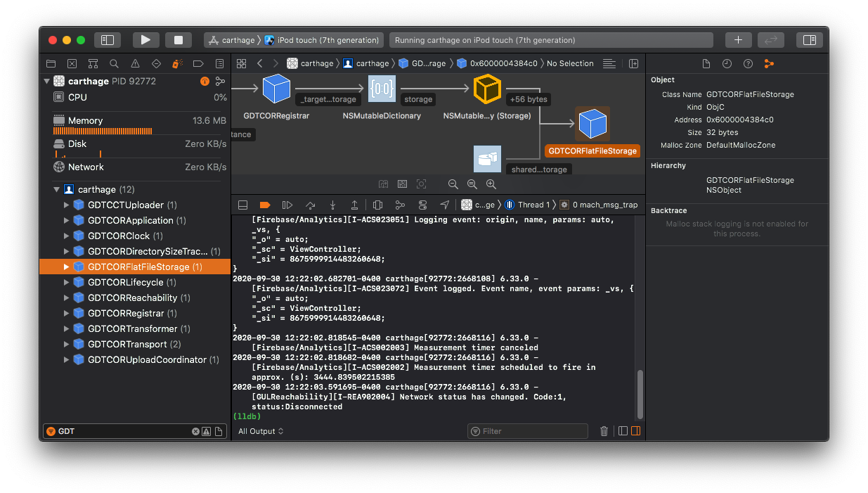Viewport: 868px width, 493px height.
Task: Toggle the debug area visibility button
Action: point(242,205)
